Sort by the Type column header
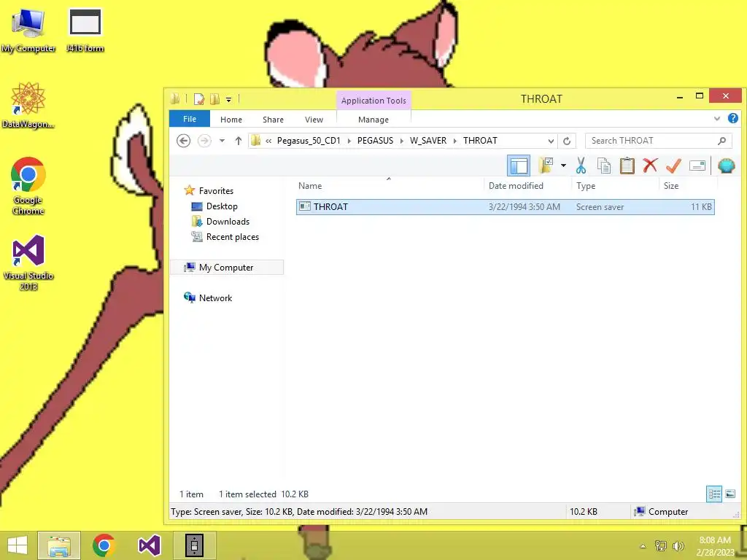The width and height of the screenshot is (747, 560). point(586,186)
